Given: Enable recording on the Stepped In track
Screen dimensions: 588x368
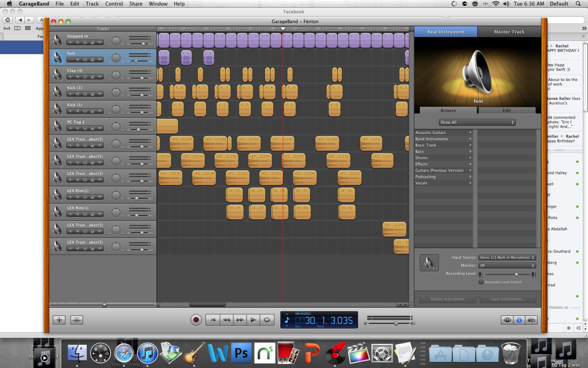Looking at the screenshot, I should click(x=70, y=43).
